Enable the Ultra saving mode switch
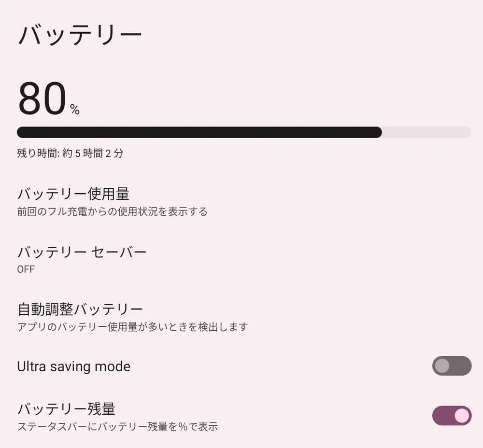This screenshot has height=448, width=483. pyautogui.click(x=452, y=366)
